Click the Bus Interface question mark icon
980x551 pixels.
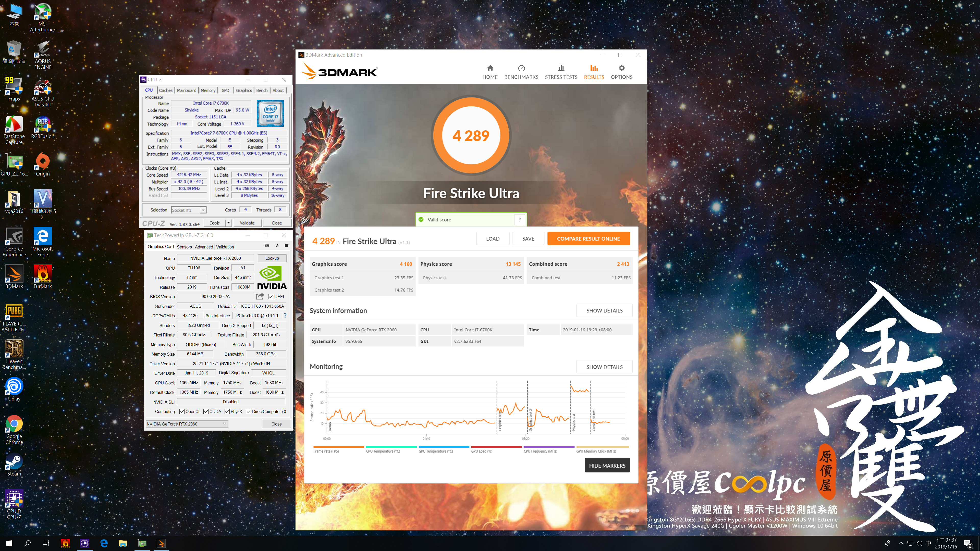[x=285, y=316]
